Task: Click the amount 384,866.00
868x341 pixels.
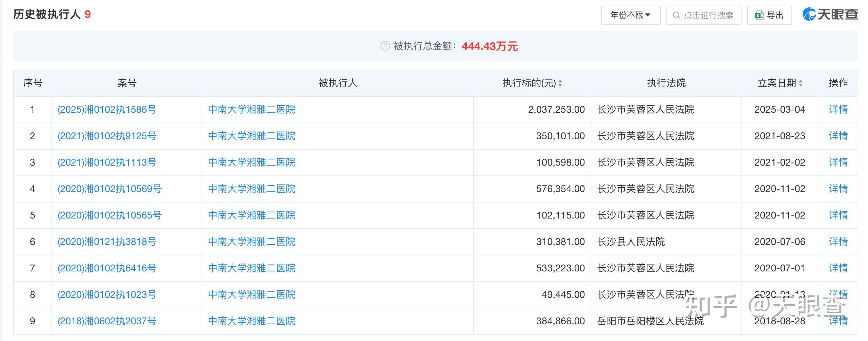Action: point(560,321)
